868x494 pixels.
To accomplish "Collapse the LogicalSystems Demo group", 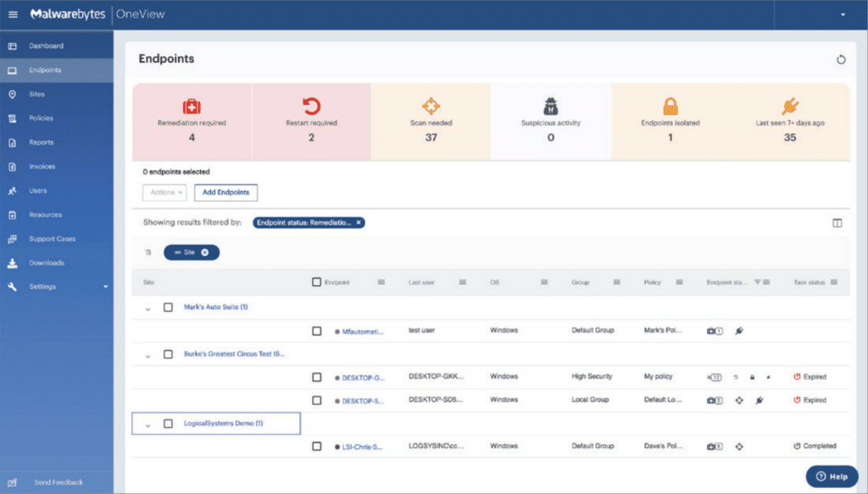I will tap(148, 423).
